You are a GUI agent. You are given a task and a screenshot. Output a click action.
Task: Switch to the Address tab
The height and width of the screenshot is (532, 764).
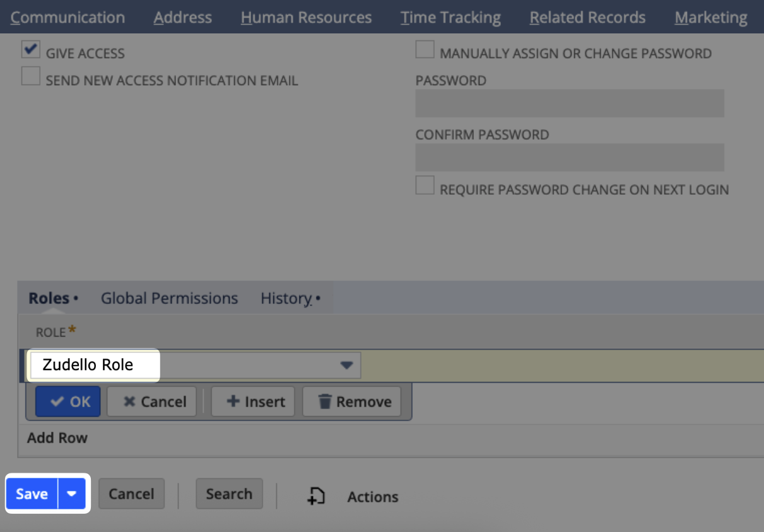tap(183, 18)
